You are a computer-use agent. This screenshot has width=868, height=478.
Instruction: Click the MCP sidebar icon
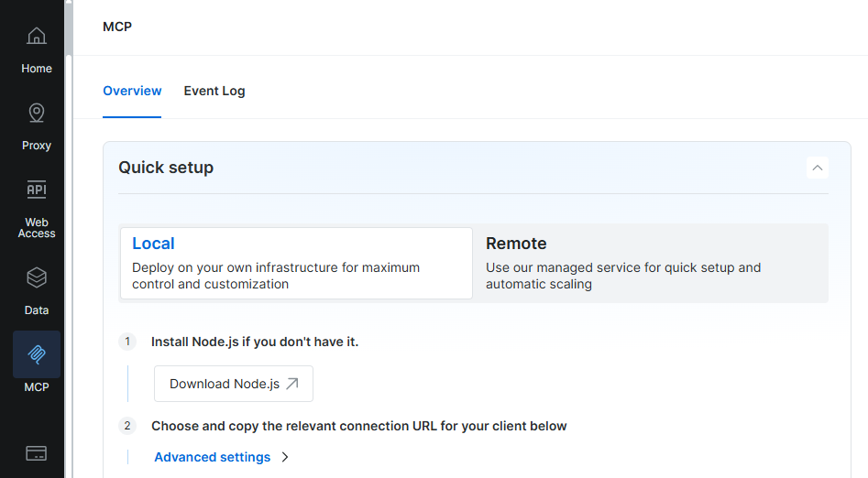(37, 354)
